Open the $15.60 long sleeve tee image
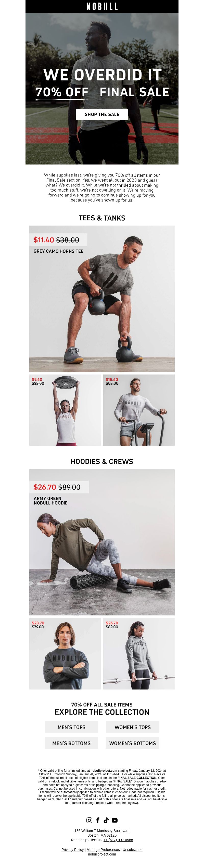Screen dimensions: 204x868 (139, 410)
